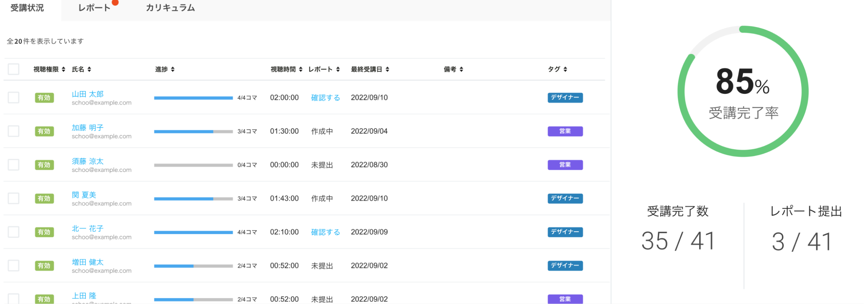
Task: Switch to the レポート tab
Action: 94,8
